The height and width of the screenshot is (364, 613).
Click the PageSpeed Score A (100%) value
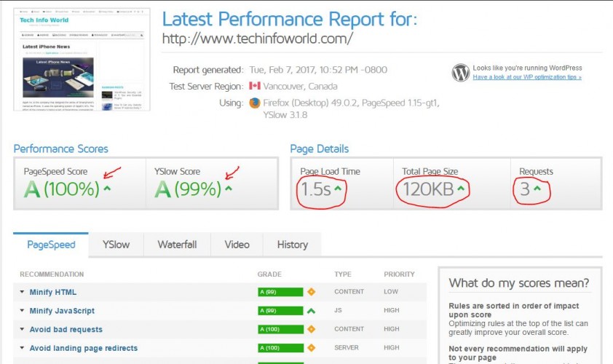pos(61,189)
